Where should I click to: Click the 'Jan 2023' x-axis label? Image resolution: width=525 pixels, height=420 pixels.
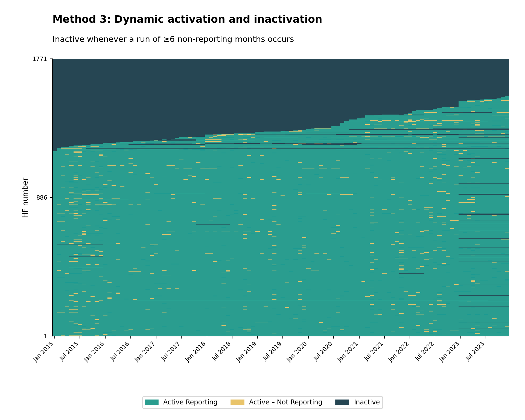(451, 352)
